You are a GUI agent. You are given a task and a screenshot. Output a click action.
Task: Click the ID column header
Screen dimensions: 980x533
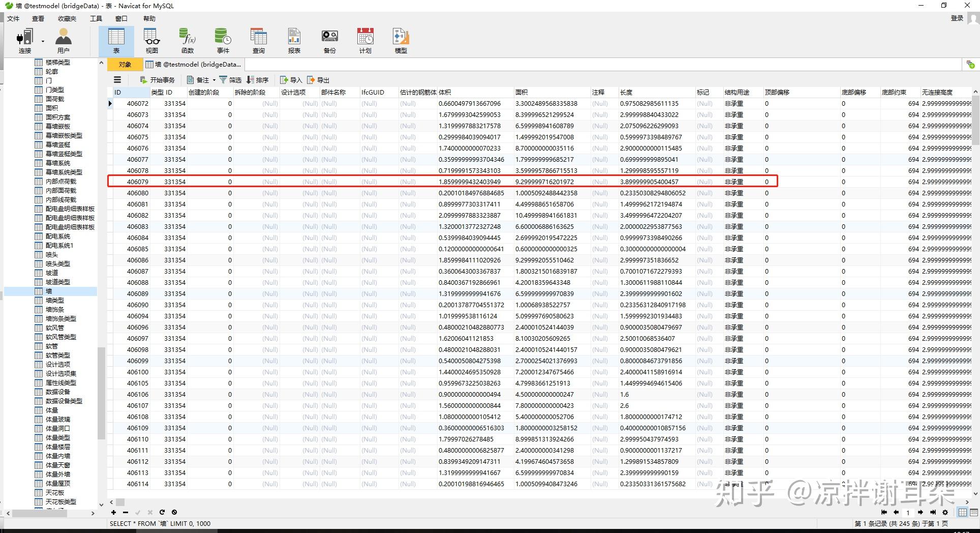click(x=131, y=93)
